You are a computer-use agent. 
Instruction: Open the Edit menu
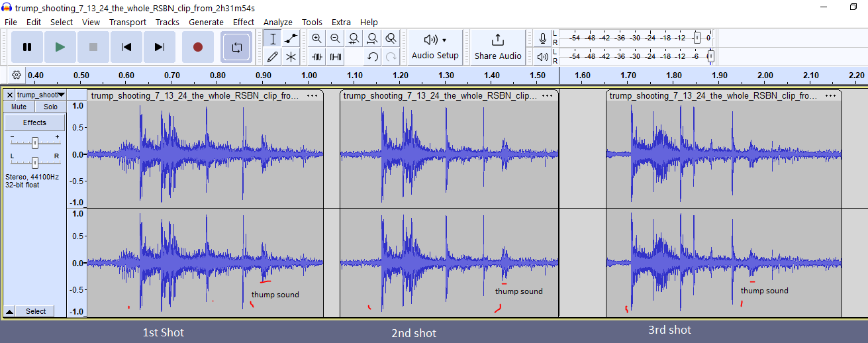[x=34, y=22]
